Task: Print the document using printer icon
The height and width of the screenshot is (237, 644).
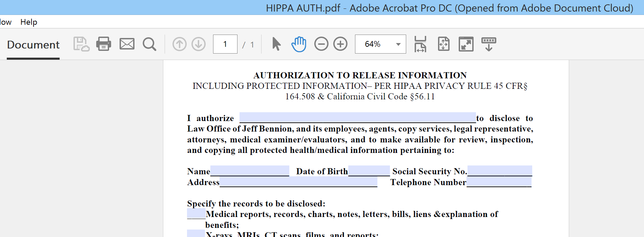Action: 104,44
